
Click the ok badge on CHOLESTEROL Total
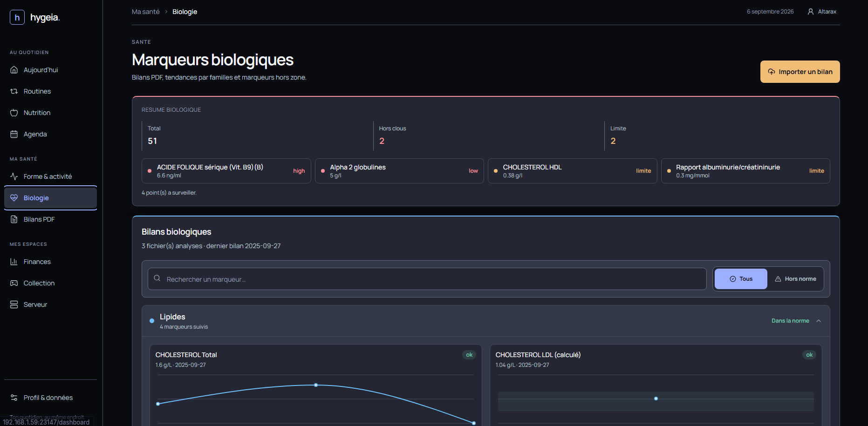pyautogui.click(x=469, y=355)
